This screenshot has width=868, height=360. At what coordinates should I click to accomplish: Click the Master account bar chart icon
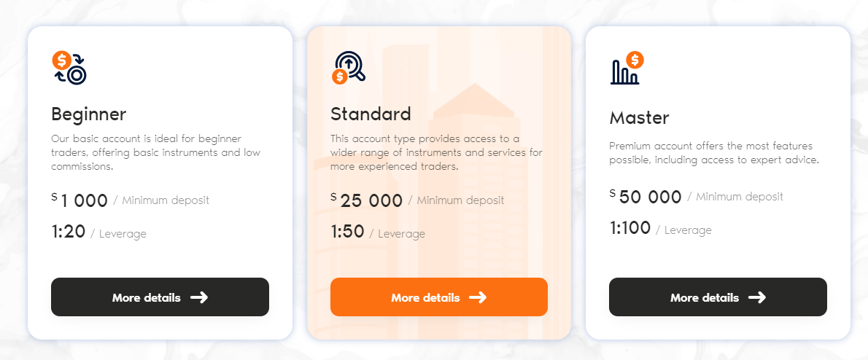pyautogui.click(x=626, y=69)
